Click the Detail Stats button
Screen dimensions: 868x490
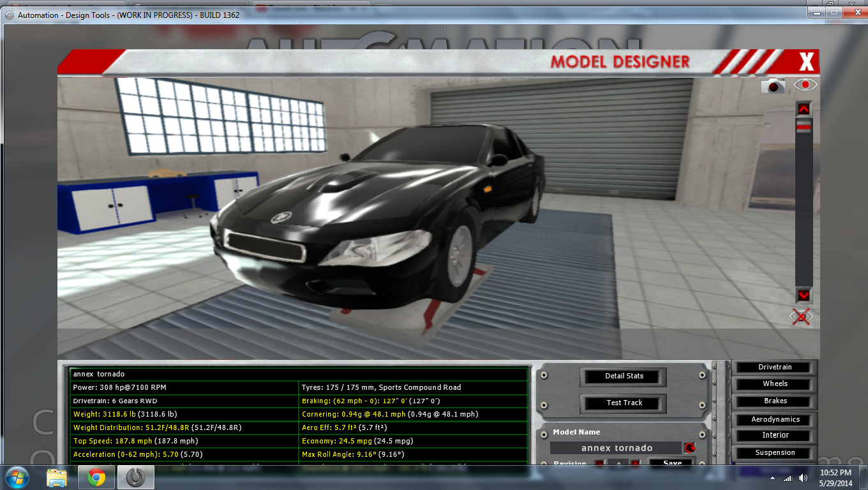[x=624, y=376]
